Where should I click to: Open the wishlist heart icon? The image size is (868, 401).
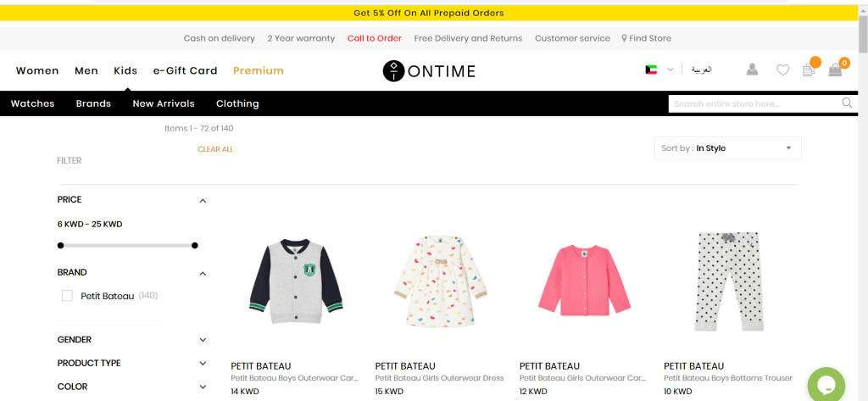coord(782,70)
